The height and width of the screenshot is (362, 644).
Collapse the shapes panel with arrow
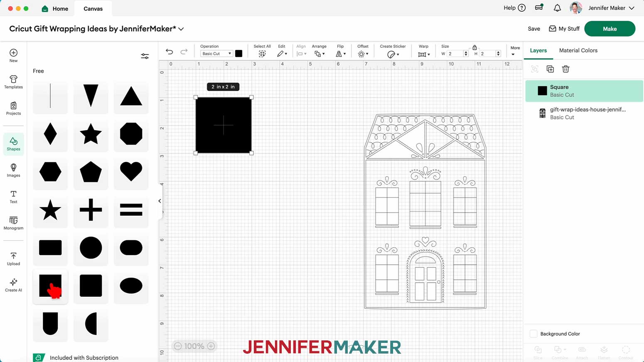(160, 201)
